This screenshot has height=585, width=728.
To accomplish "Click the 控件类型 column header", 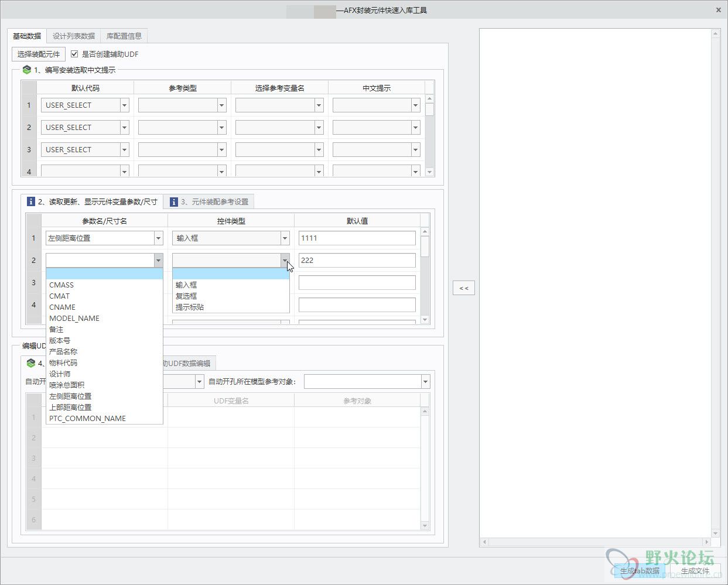I will [231, 221].
